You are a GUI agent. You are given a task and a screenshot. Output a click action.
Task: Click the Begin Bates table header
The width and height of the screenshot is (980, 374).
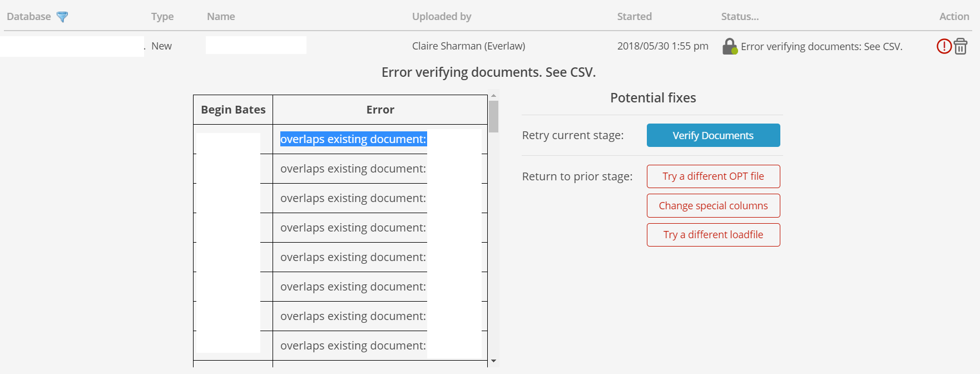pyautogui.click(x=233, y=110)
